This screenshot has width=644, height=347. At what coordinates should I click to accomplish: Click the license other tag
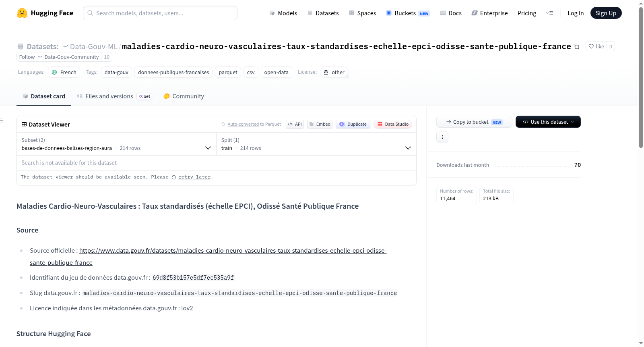(334, 72)
